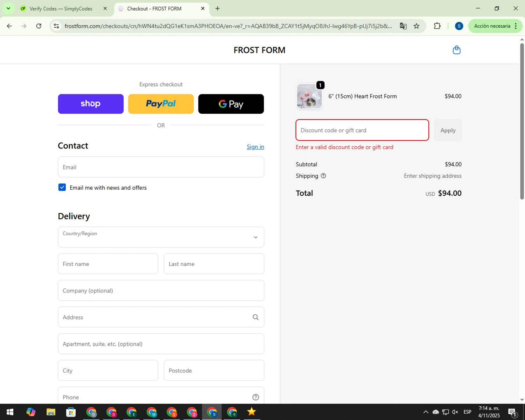Click the Apply discount button
The image size is (525, 420).
coord(448,130)
